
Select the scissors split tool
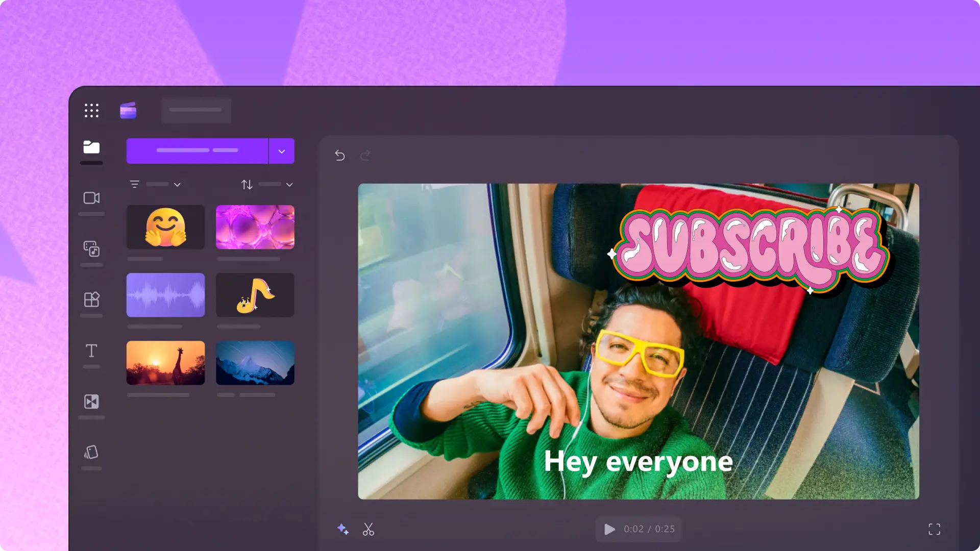coord(369,530)
